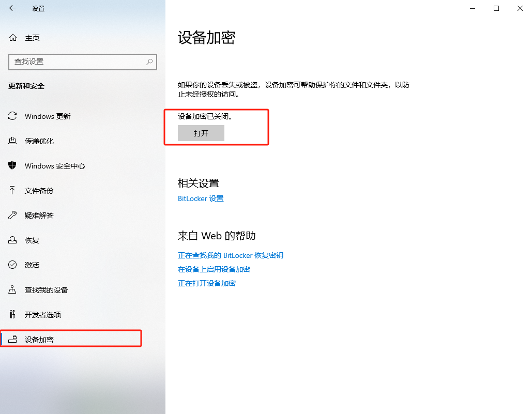Open the 恢复 settings page
The height and width of the screenshot is (414, 532).
pyautogui.click(x=32, y=240)
